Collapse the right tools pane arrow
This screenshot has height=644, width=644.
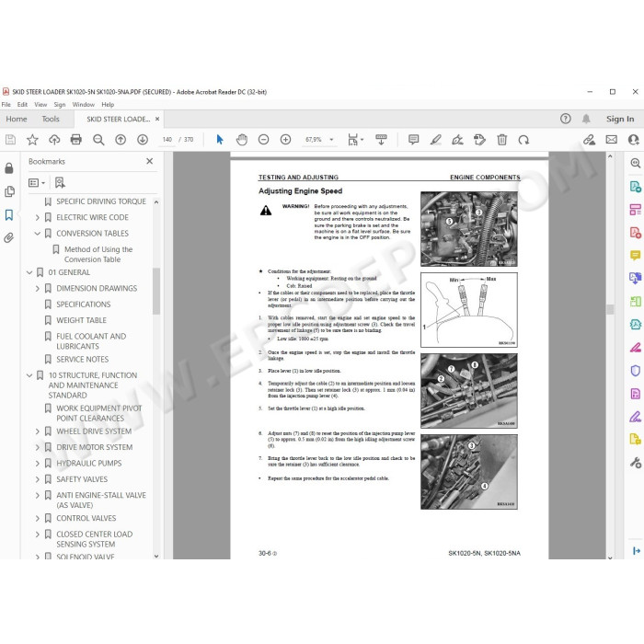click(636, 551)
